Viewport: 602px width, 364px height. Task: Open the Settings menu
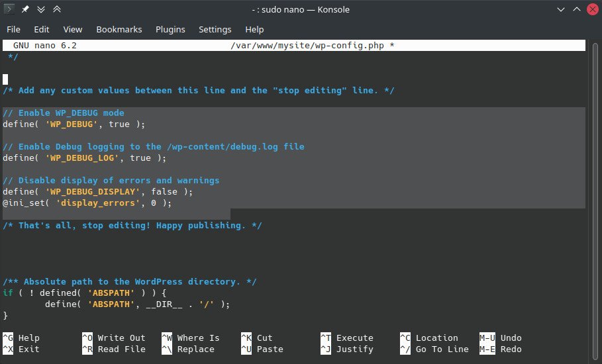[x=215, y=30]
